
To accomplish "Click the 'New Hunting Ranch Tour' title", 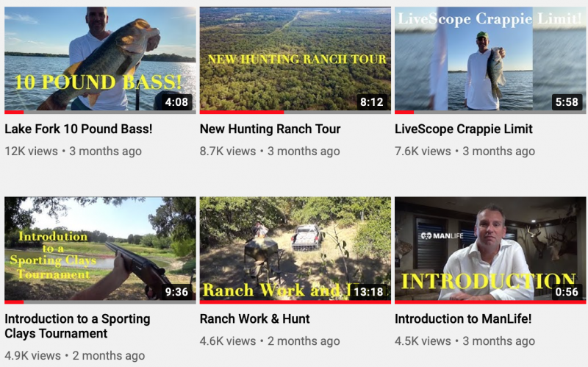I will pos(270,129).
